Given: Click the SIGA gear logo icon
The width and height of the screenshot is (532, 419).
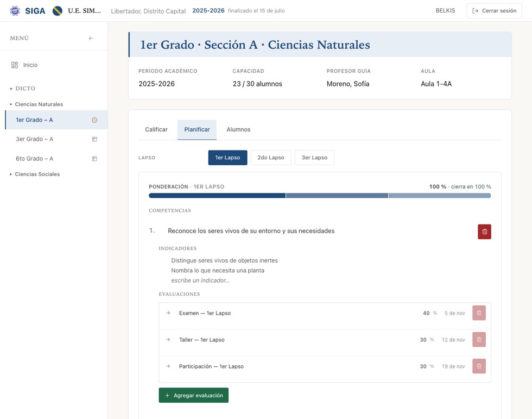Looking at the screenshot, I should tap(15, 11).
